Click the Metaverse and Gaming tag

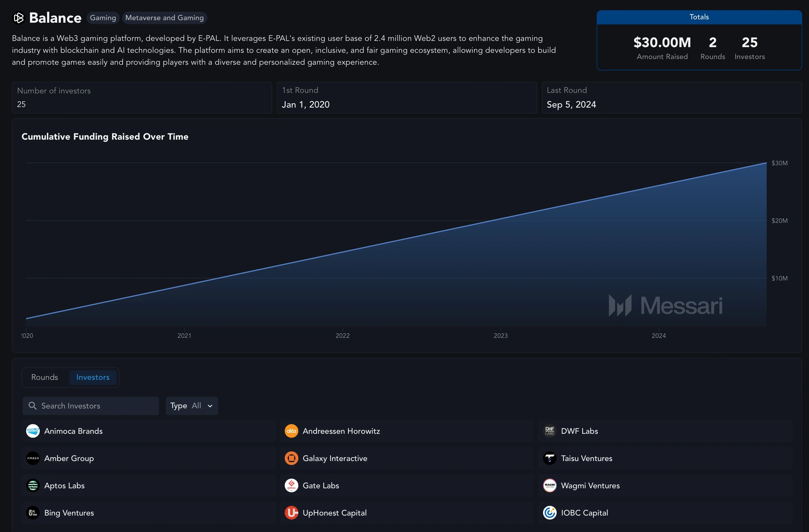click(165, 18)
